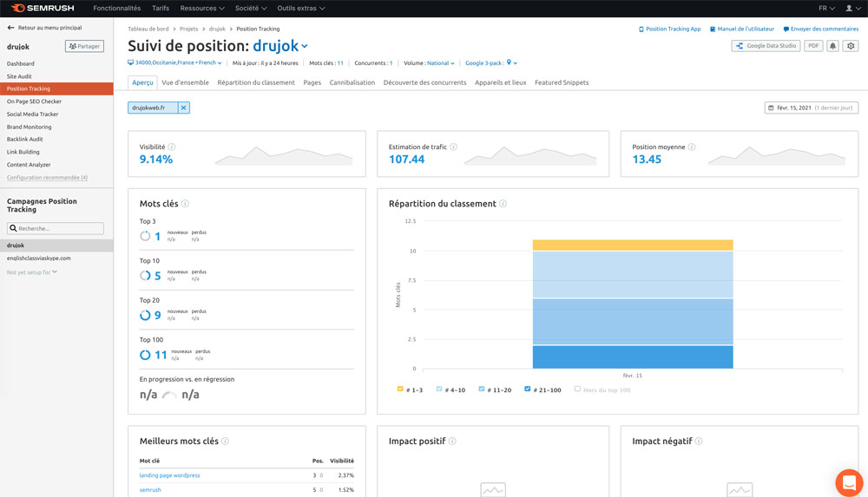Switch to the Découverte des concurrents tab
Screen dimensions: 868x497
[x=424, y=82]
